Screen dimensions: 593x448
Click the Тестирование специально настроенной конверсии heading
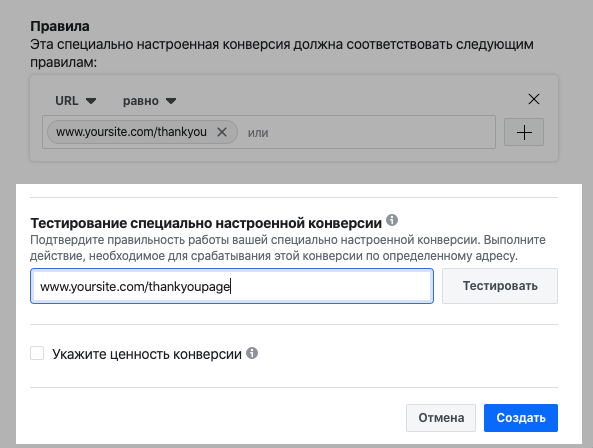tap(206, 223)
